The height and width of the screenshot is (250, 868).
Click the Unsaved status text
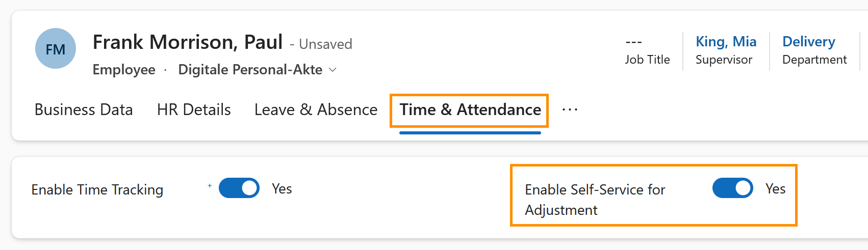tap(325, 44)
